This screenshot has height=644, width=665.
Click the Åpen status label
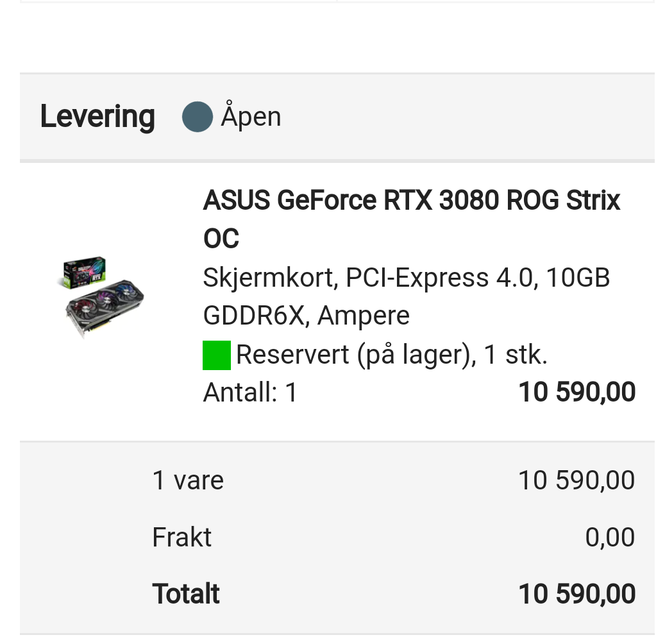[x=251, y=115]
